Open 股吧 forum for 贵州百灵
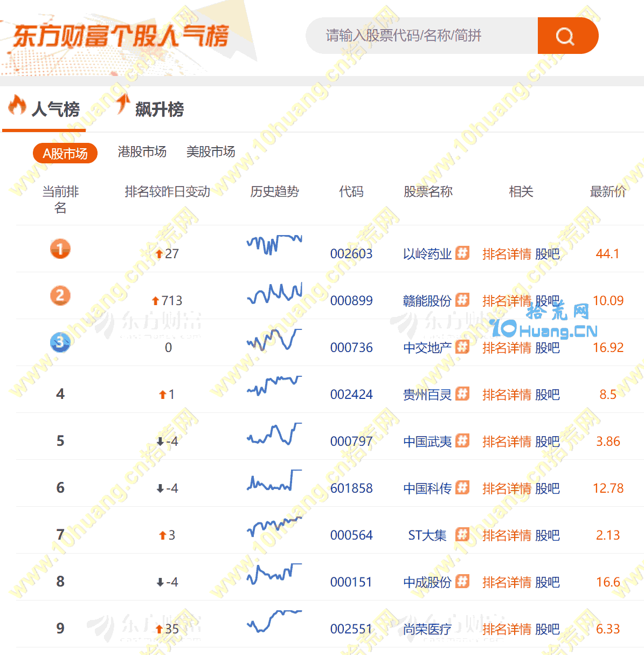Screen dimensions: 644x655 click(x=548, y=395)
